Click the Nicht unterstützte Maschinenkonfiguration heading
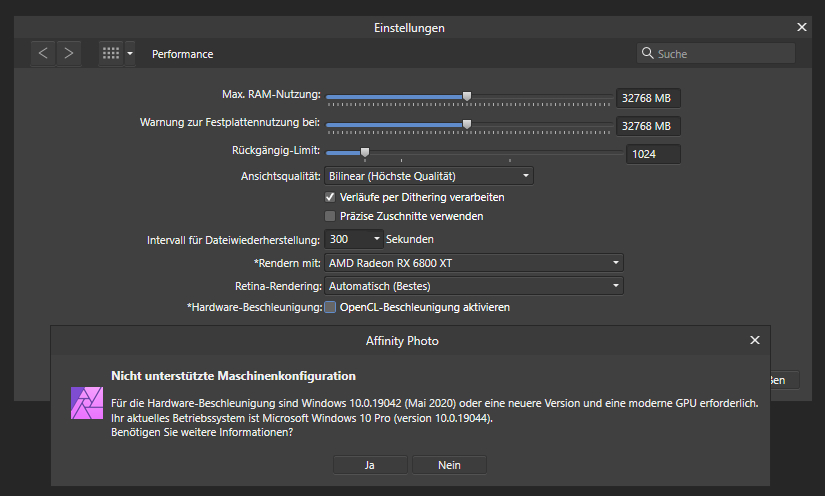The height and width of the screenshot is (496, 825). click(234, 376)
